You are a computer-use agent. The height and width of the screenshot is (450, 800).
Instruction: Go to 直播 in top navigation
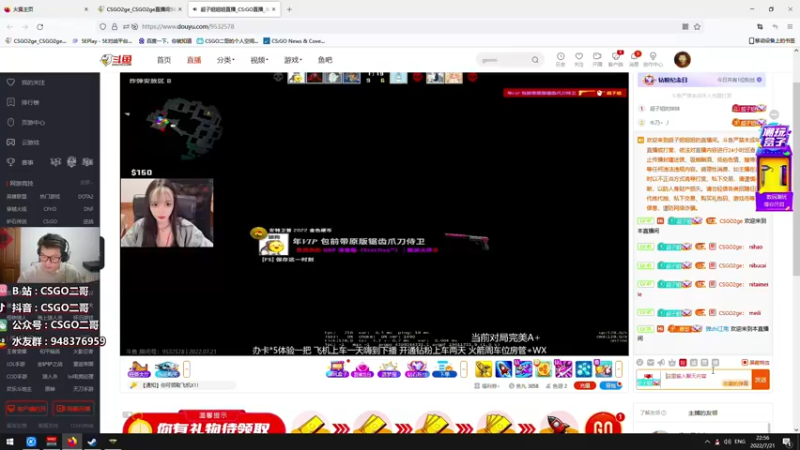(x=194, y=60)
